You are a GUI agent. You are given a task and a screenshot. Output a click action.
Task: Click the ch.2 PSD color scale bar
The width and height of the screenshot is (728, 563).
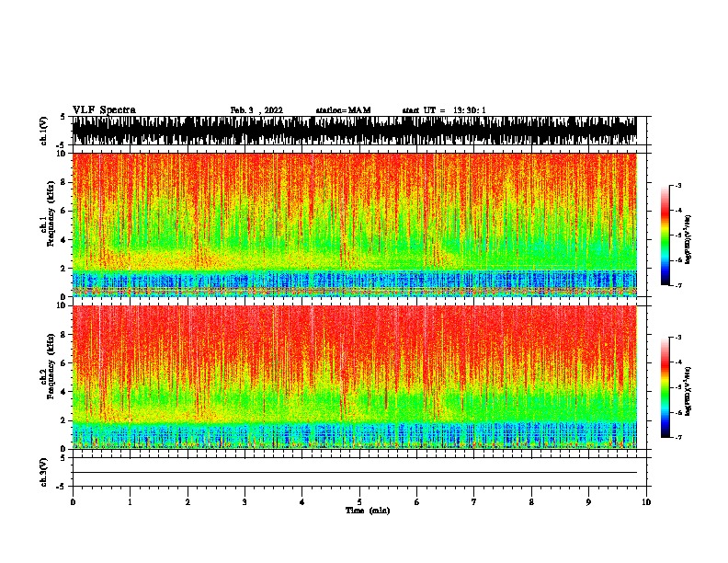(x=665, y=387)
